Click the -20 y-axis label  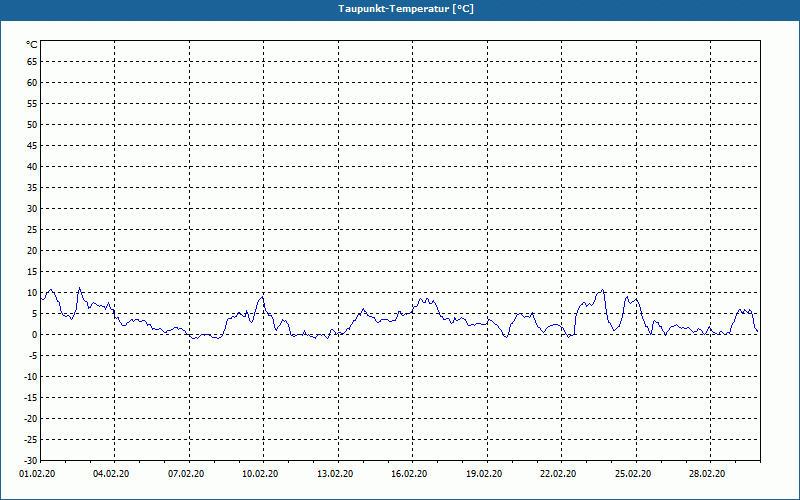click(x=31, y=419)
